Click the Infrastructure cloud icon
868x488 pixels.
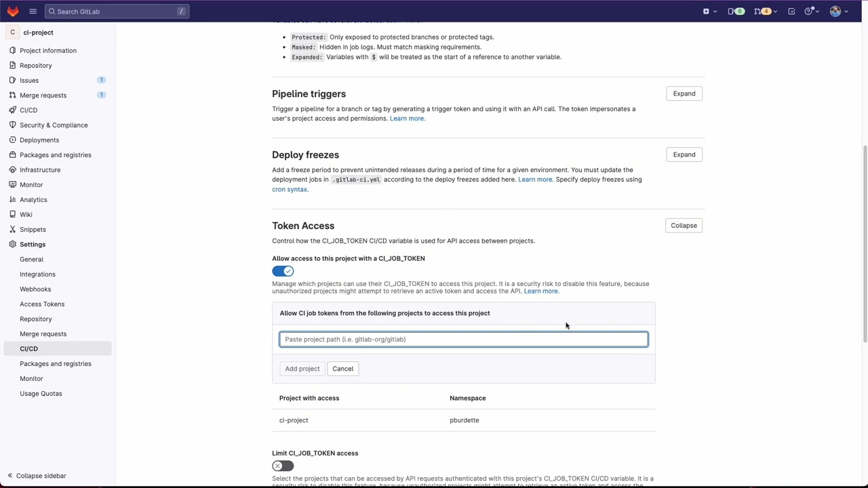click(x=12, y=169)
